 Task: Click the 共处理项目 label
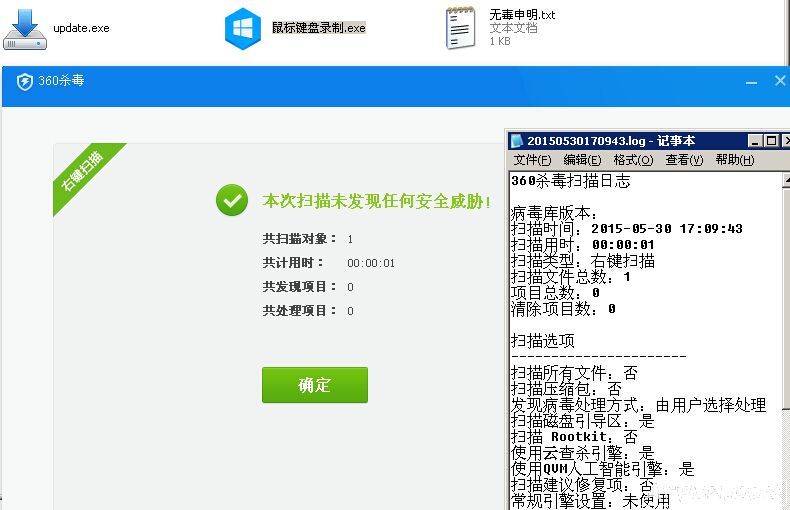click(x=299, y=310)
